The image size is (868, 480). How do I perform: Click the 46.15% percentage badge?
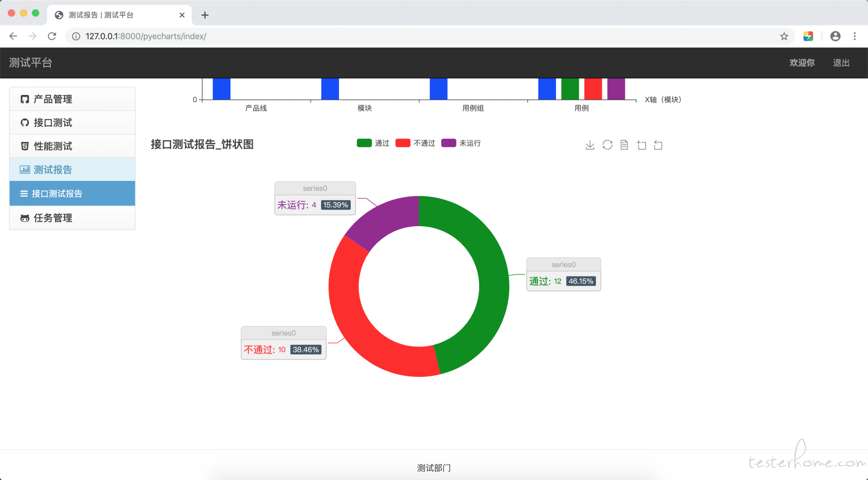click(581, 281)
